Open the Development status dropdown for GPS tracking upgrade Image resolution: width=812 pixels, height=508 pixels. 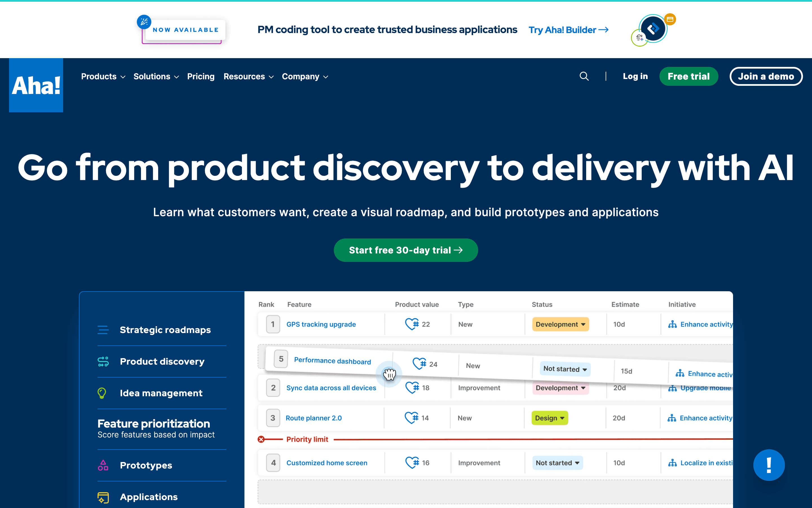(560, 324)
